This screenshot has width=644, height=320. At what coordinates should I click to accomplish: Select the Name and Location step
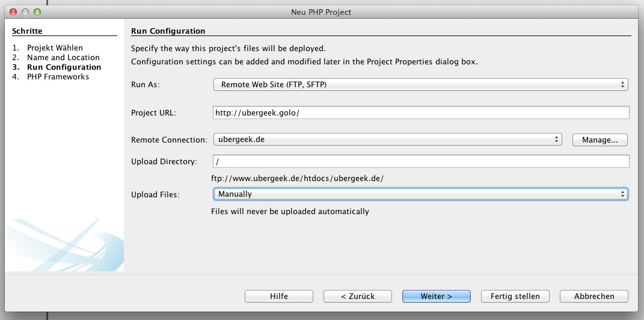click(63, 58)
